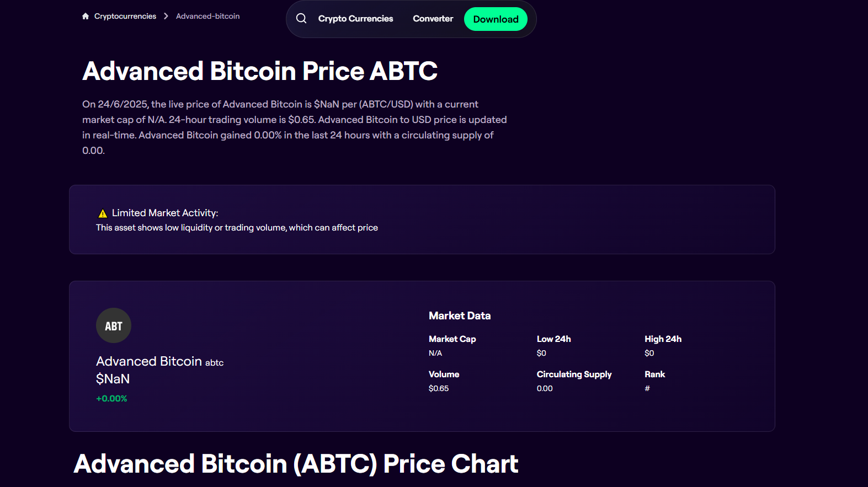The height and width of the screenshot is (487, 868).
Task: Click the Crypto Currencies nav item
Action: pyautogui.click(x=355, y=18)
